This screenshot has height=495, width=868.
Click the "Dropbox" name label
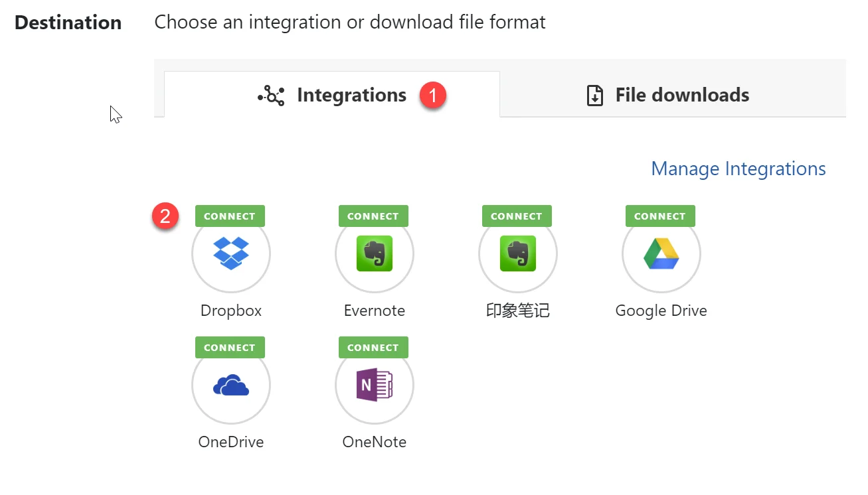(231, 311)
